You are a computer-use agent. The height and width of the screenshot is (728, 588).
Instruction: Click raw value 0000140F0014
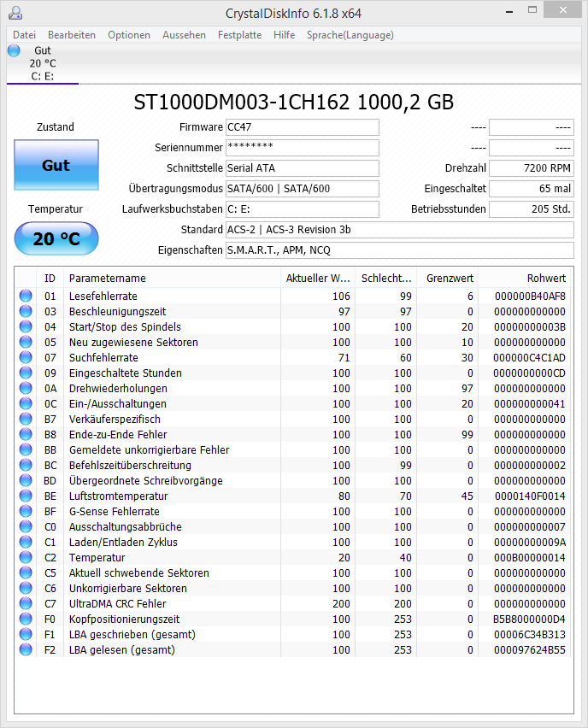pos(530,496)
